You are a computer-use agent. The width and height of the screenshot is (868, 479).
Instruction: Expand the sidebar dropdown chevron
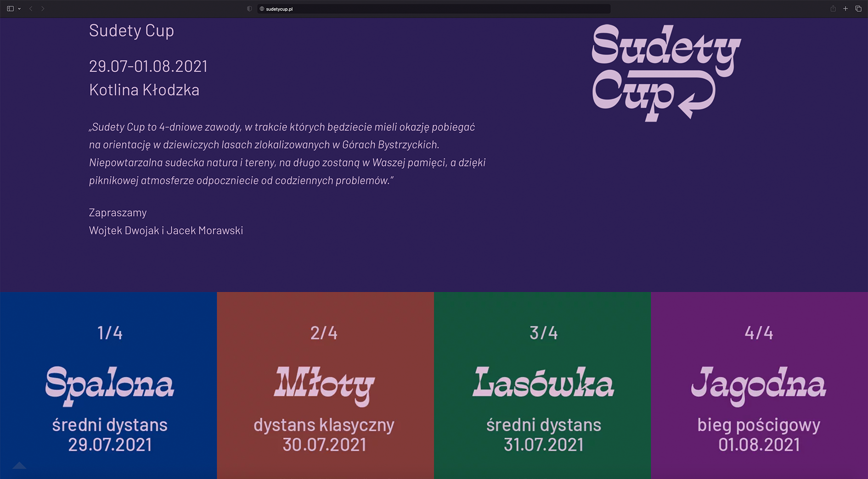pyautogui.click(x=19, y=9)
